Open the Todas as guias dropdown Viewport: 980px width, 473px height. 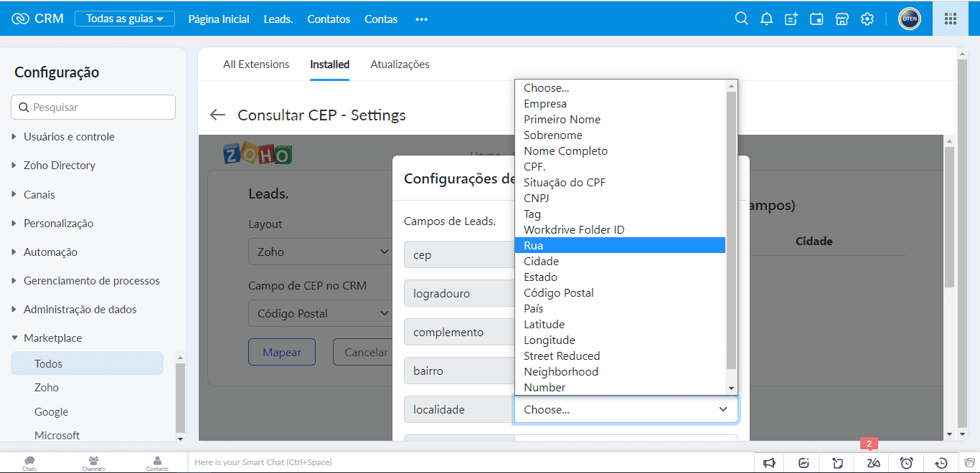[x=125, y=19]
